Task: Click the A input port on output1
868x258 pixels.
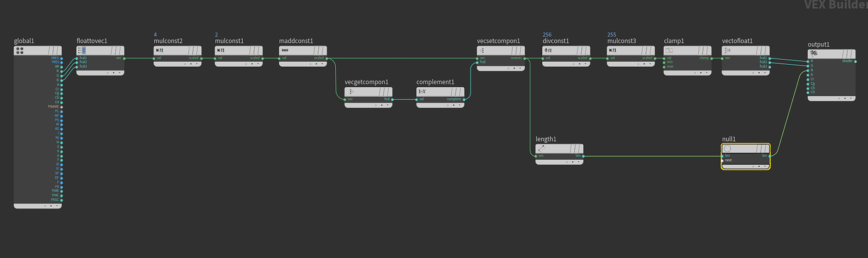Action: [x=808, y=74]
